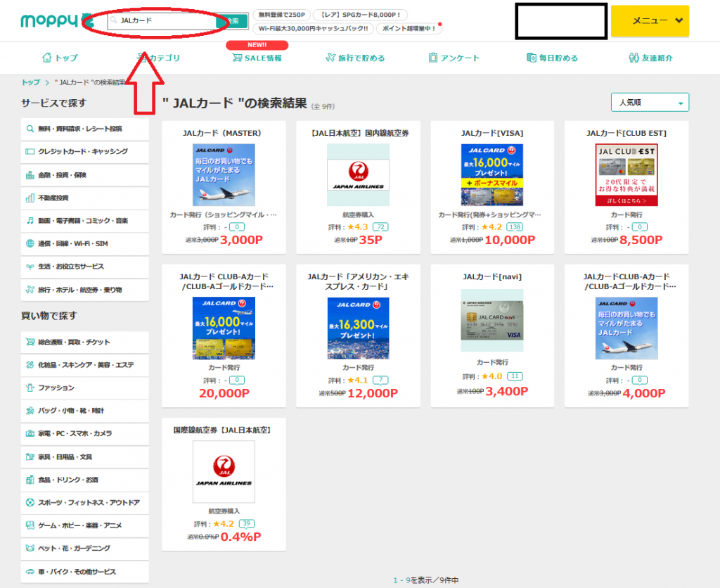Click the 無料登録で250P tag
720x588 pixels.
tap(281, 15)
